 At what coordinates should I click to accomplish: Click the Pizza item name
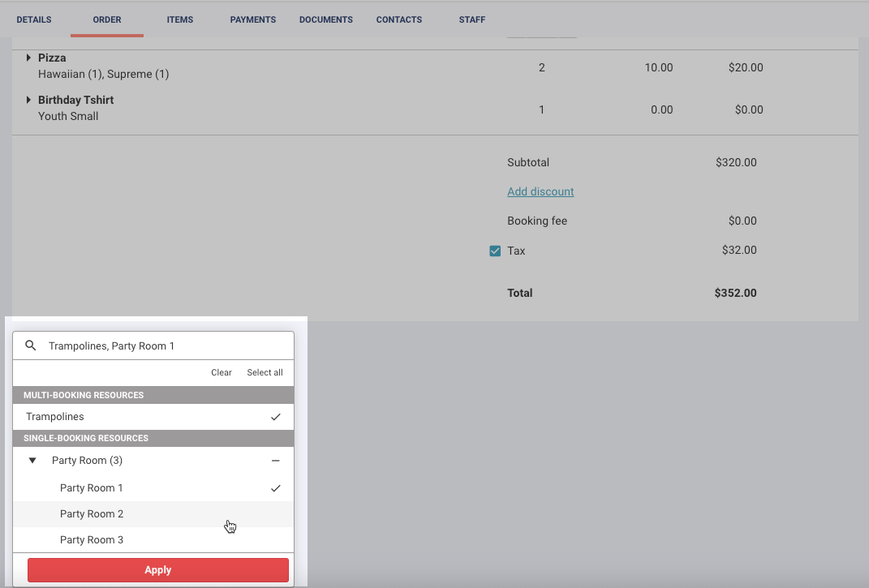[52, 58]
